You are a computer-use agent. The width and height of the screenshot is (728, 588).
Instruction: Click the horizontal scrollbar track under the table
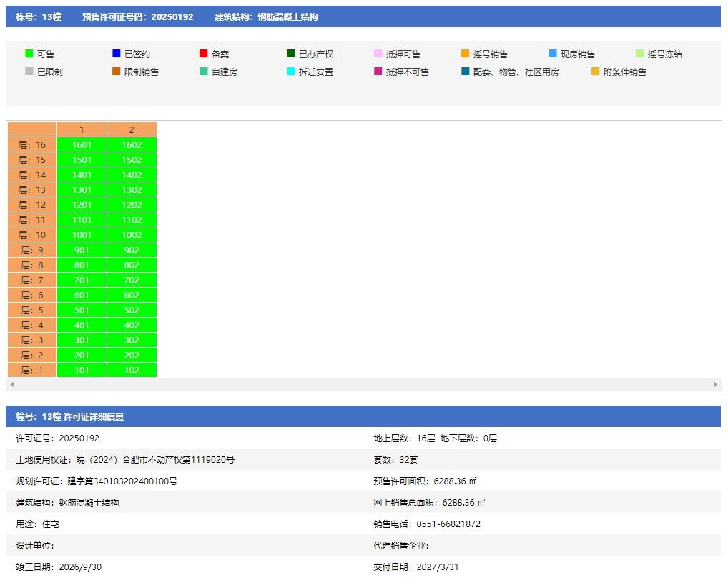pos(363,385)
